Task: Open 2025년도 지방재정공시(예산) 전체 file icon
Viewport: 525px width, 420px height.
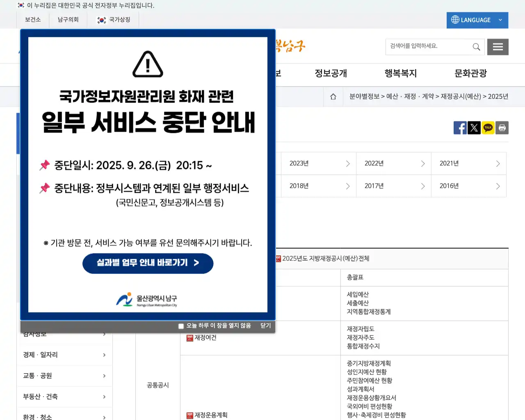Action: [x=278, y=258]
